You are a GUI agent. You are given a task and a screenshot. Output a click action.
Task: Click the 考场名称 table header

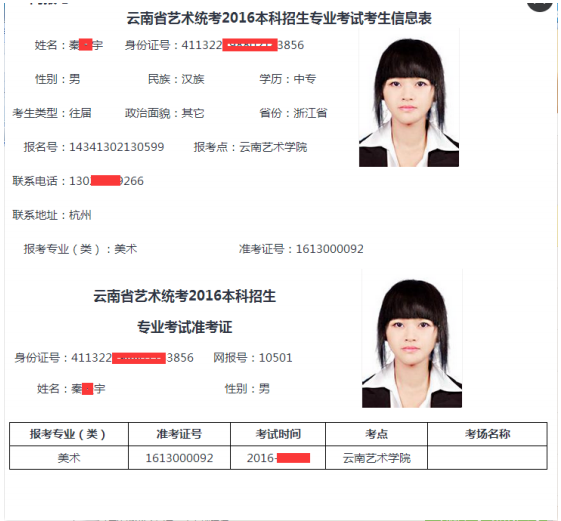(487, 434)
